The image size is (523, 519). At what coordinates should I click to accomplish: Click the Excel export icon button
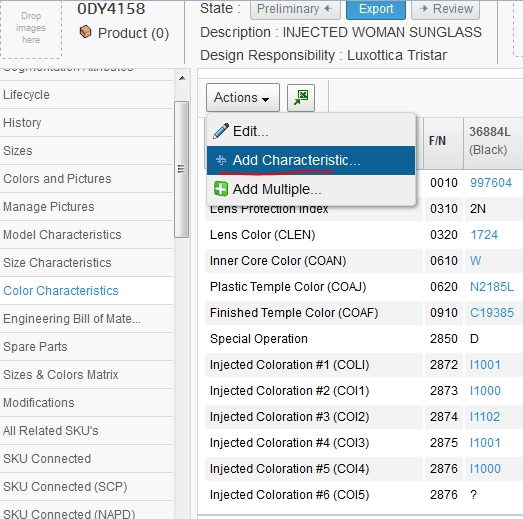pos(301,98)
